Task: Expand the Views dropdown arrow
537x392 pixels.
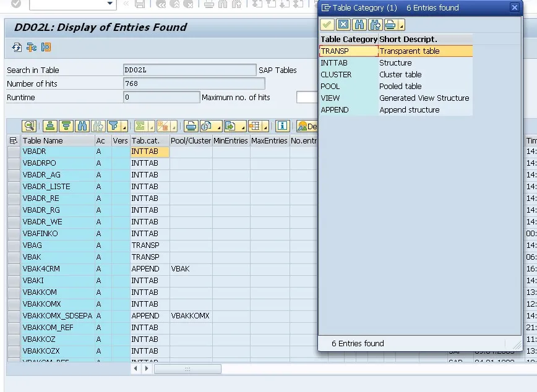Action: point(218,127)
